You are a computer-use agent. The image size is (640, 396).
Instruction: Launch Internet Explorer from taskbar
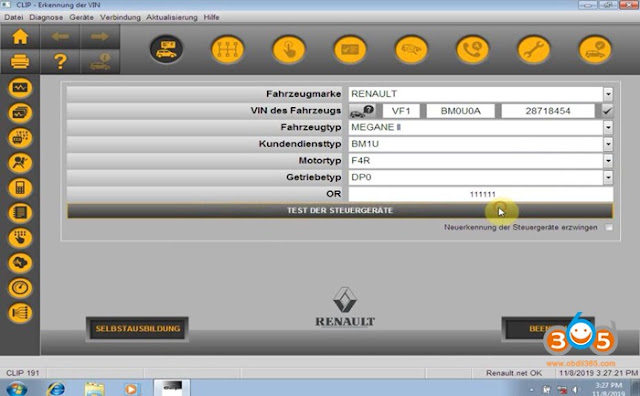pos(56,388)
